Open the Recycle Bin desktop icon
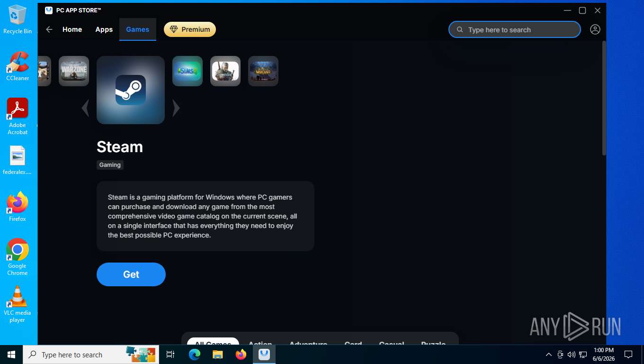 [x=18, y=19]
